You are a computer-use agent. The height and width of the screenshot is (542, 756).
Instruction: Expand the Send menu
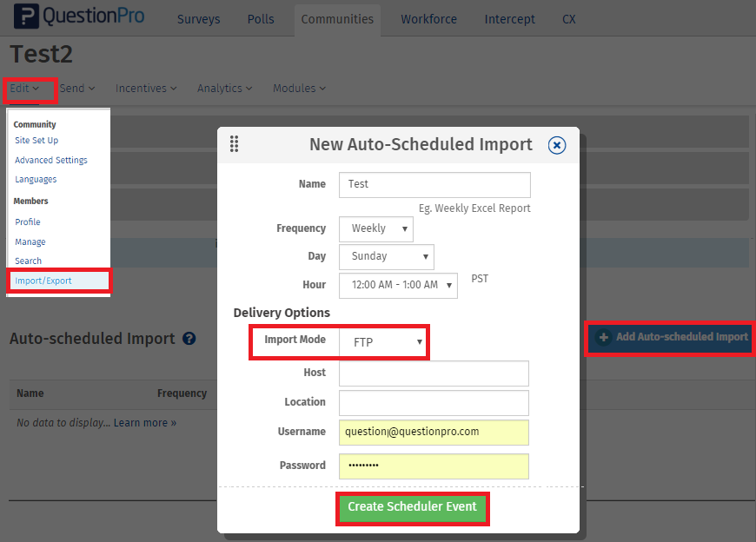(76, 88)
